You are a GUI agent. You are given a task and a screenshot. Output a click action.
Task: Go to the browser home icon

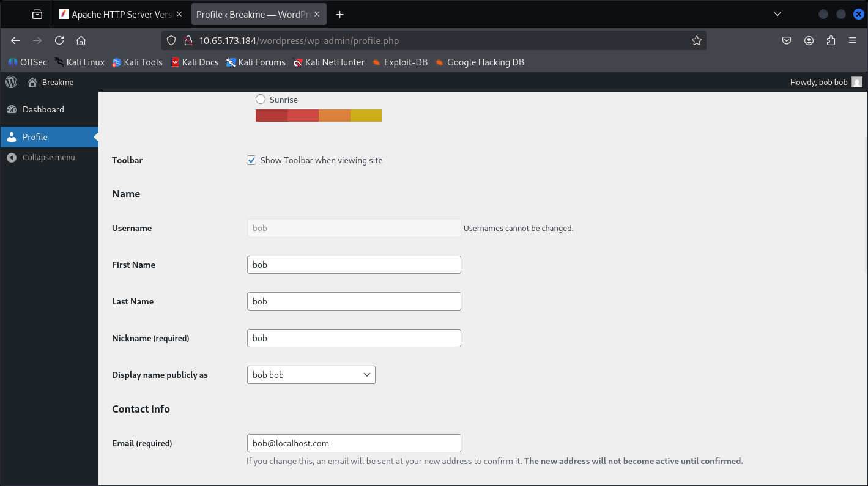pyautogui.click(x=81, y=40)
